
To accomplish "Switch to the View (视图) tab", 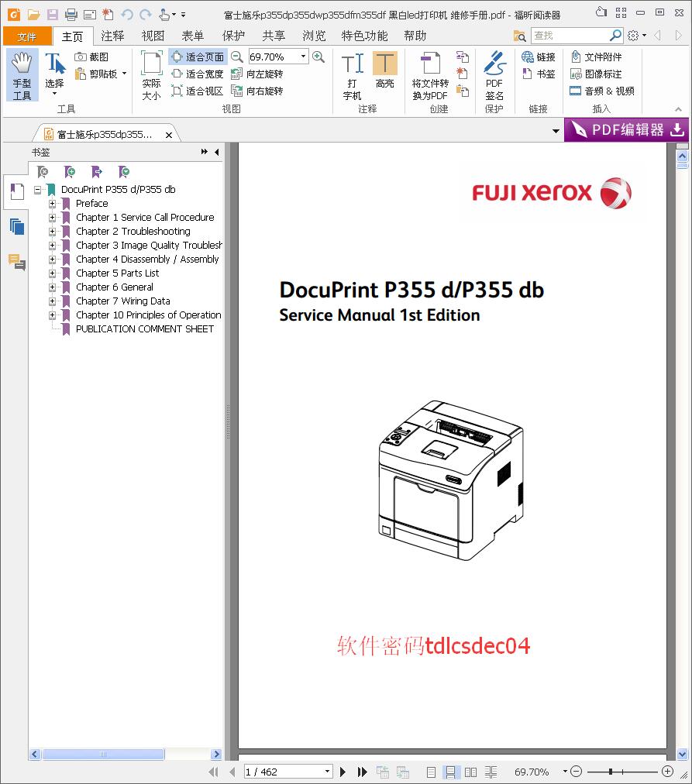I will (153, 36).
